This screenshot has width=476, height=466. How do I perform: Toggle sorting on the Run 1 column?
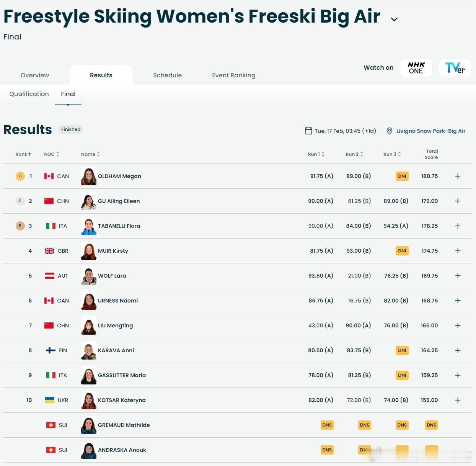point(316,154)
